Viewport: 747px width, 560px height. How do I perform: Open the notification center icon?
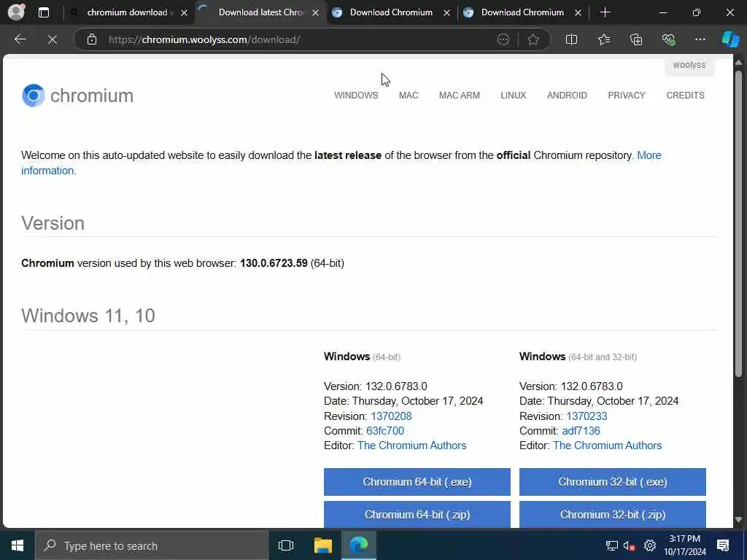coord(723,545)
